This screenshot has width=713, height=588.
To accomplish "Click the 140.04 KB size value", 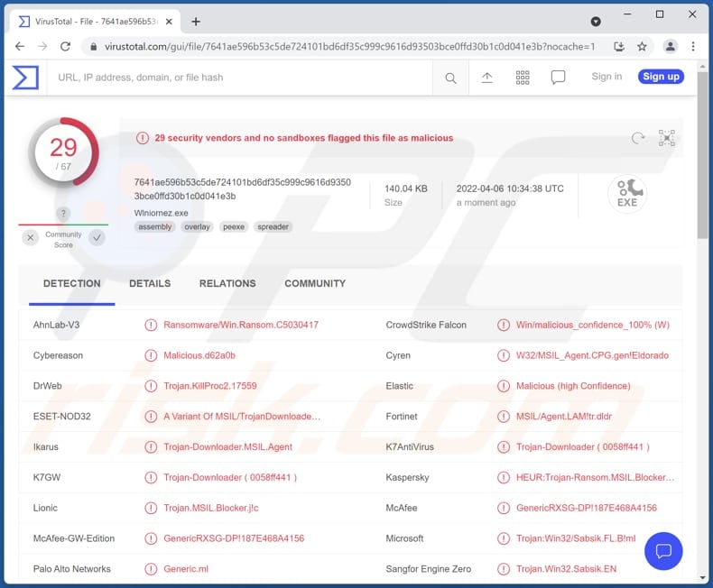I will [405, 188].
